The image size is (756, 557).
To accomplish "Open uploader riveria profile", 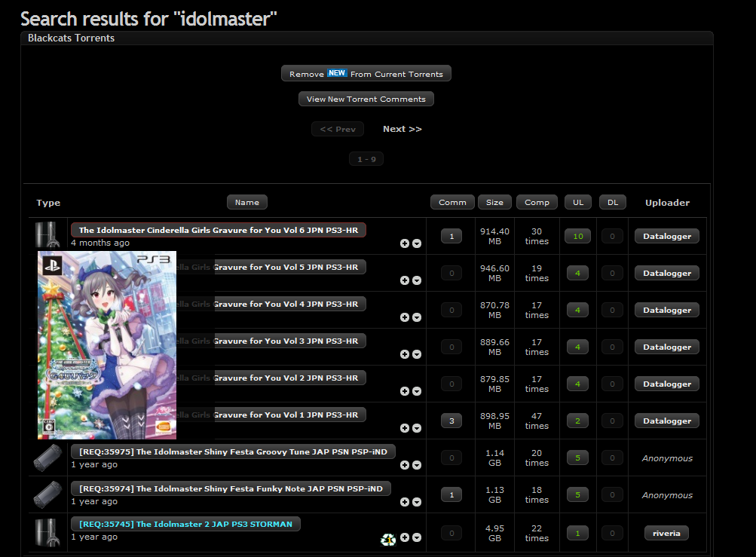I will pos(666,534).
